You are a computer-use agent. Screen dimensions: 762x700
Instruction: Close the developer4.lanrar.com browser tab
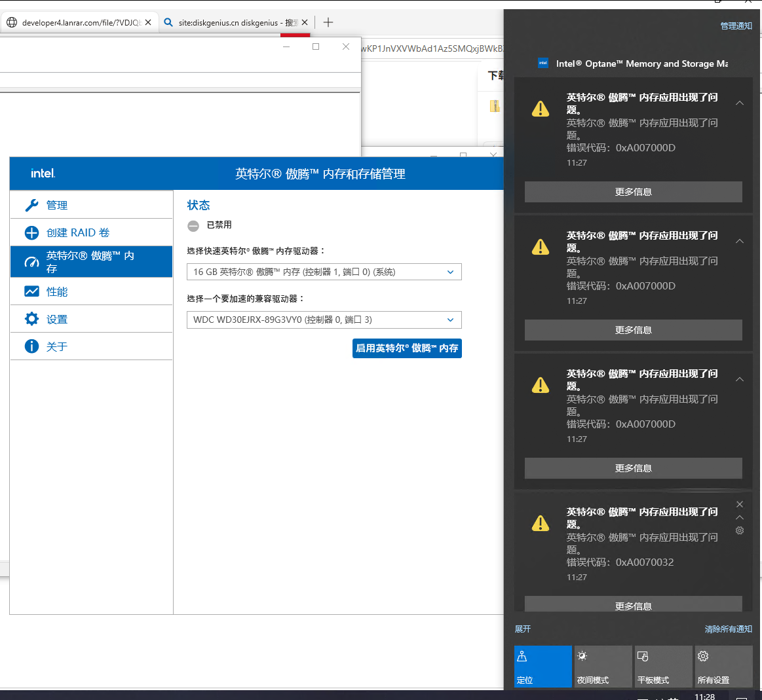[148, 22]
